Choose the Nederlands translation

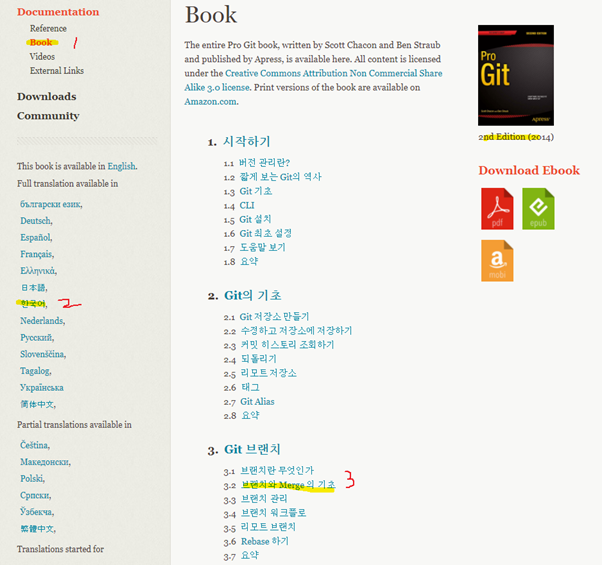(x=42, y=320)
